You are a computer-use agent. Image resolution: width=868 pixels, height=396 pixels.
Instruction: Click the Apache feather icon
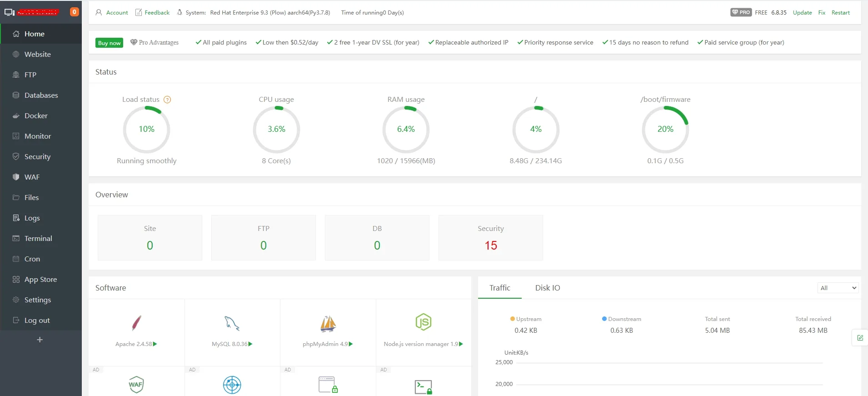[x=136, y=323]
